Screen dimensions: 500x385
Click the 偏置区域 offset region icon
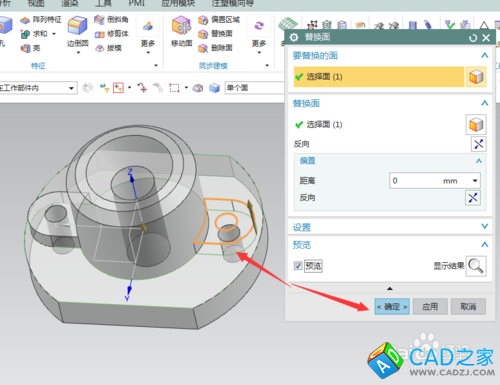coord(203,20)
